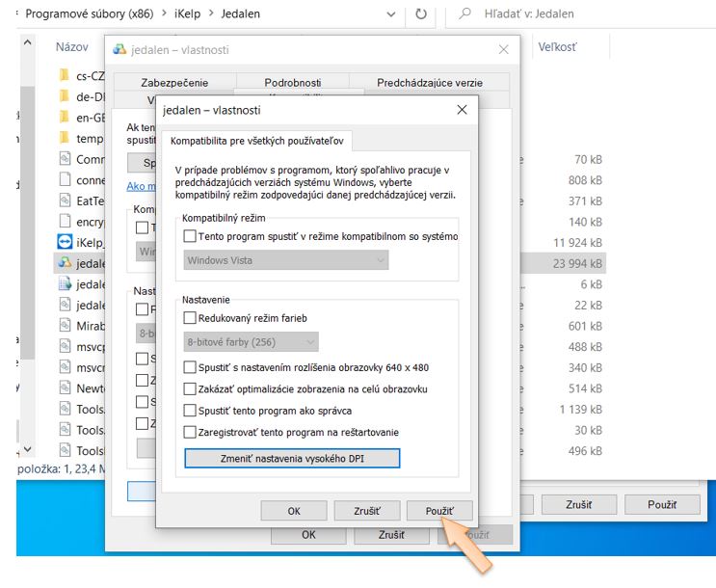Enable compatibility mode checkbox for this program
Image resolution: width=716 pixels, height=588 pixels.
(x=190, y=236)
